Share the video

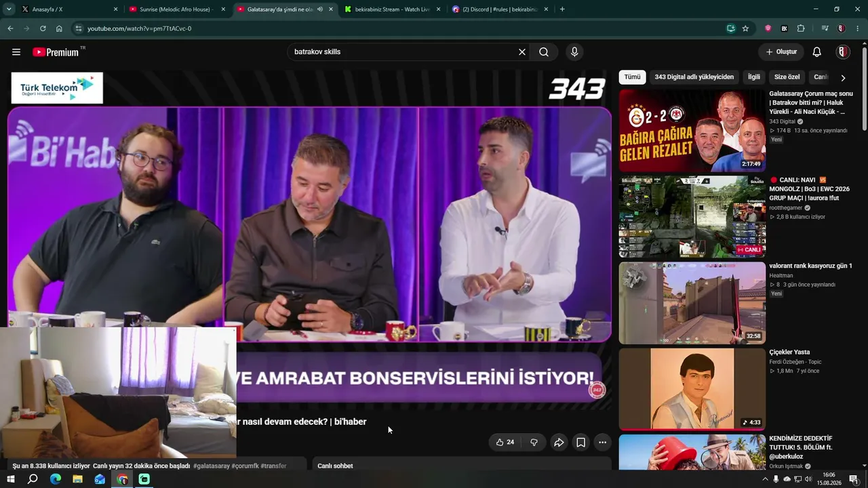point(559,443)
